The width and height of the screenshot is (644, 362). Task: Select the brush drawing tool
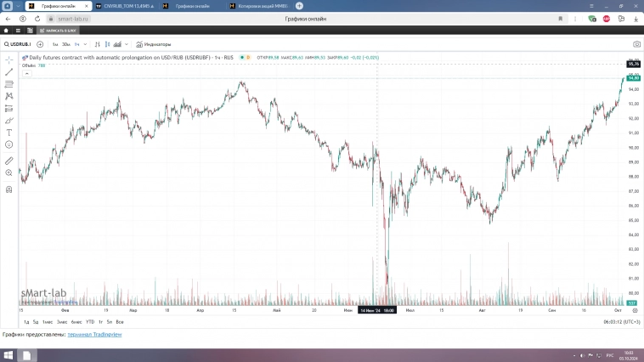click(9, 121)
